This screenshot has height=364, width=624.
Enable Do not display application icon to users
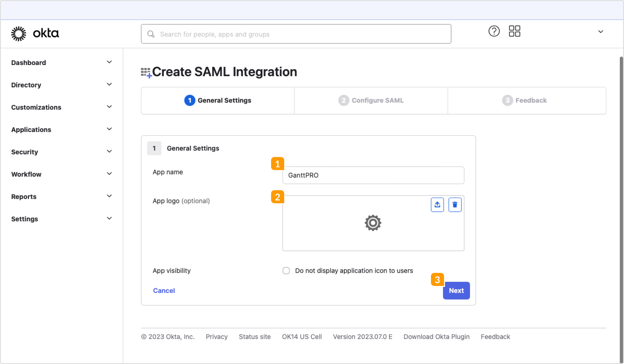[x=286, y=271]
